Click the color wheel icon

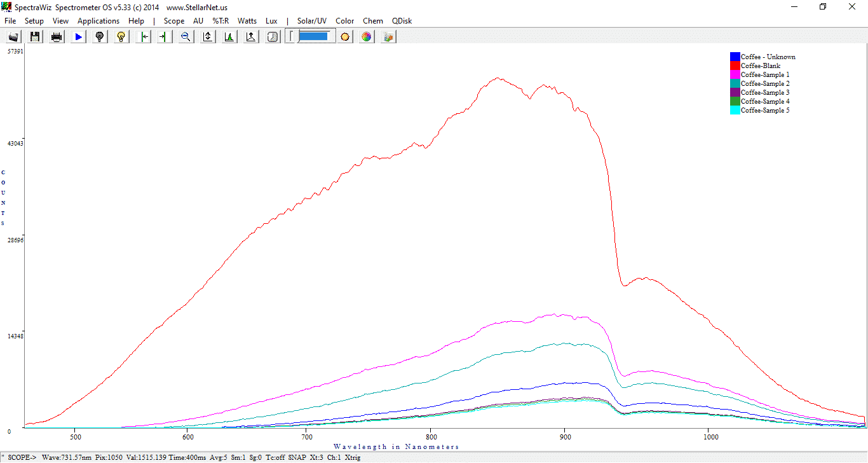[367, 37]
